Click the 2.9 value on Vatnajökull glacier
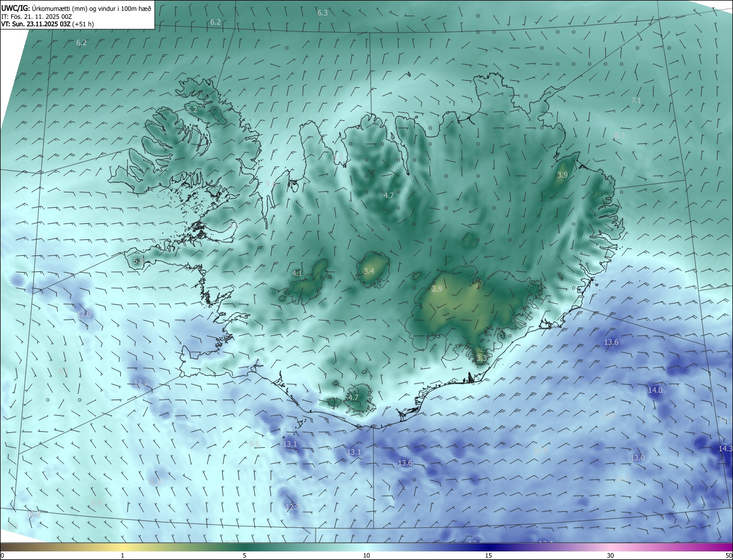Image resolution: width=733 pixels, height=560 pixels. (x=437, y=289)
